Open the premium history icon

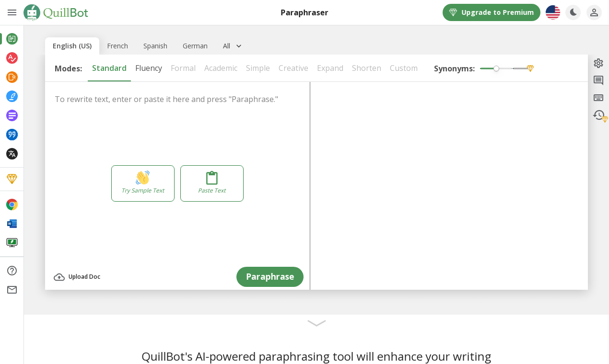[599, 115]
